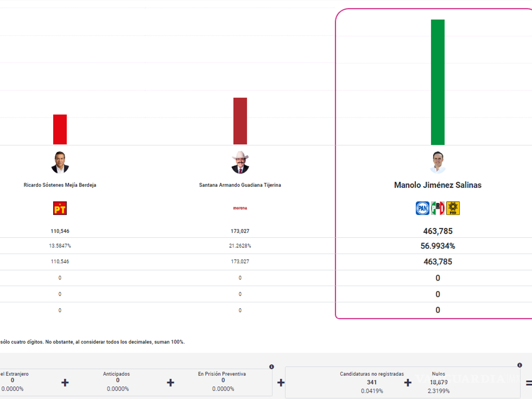The image size is (532, 399).
Task: Click the morena party logo
Action: coord(240,208)
